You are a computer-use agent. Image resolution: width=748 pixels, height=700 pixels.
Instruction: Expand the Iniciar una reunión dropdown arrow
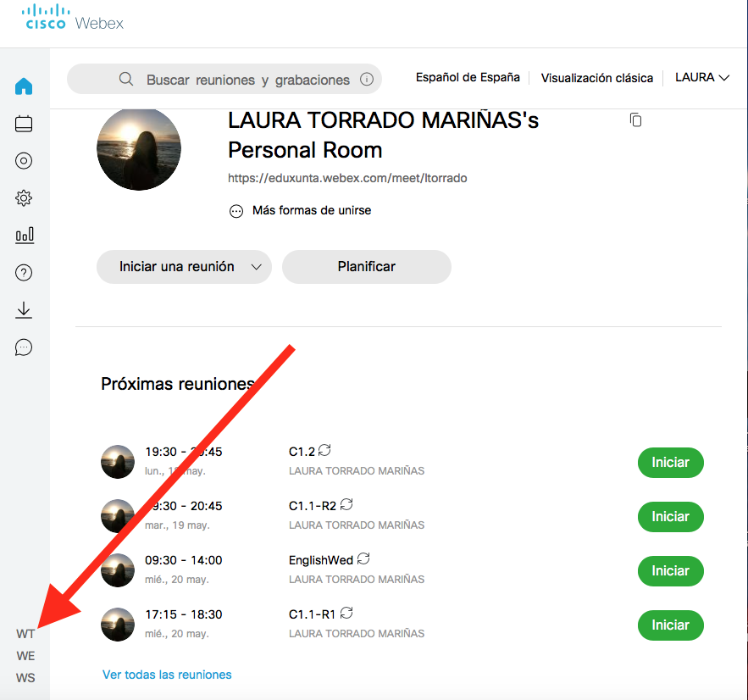pos(257,267)
